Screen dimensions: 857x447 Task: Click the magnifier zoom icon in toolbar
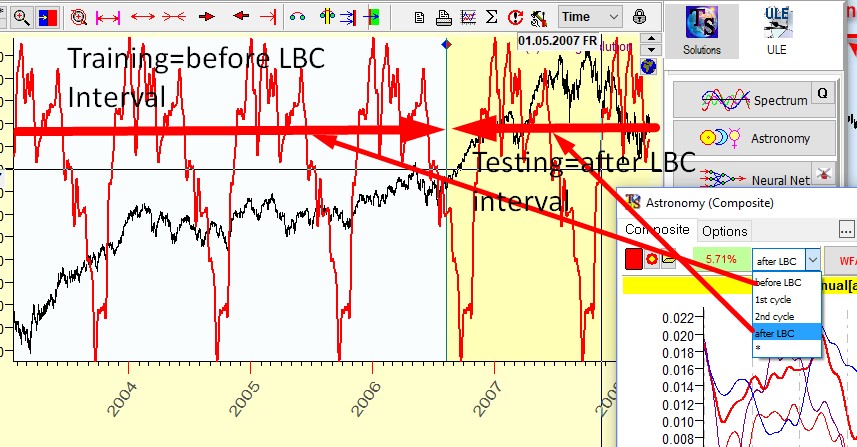(20, 16)
